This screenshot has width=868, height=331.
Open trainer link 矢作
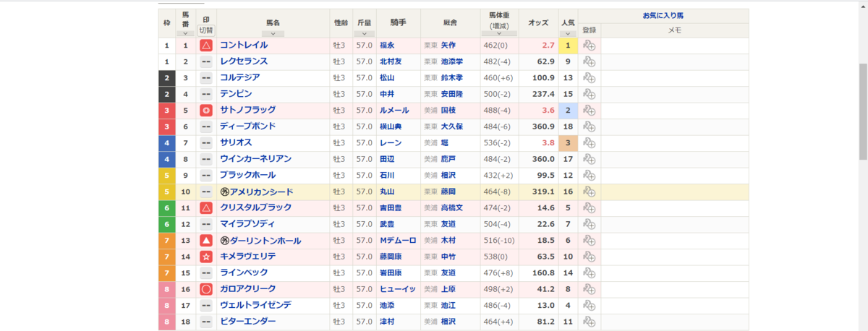pyautogui.click(x=448, y=46)
